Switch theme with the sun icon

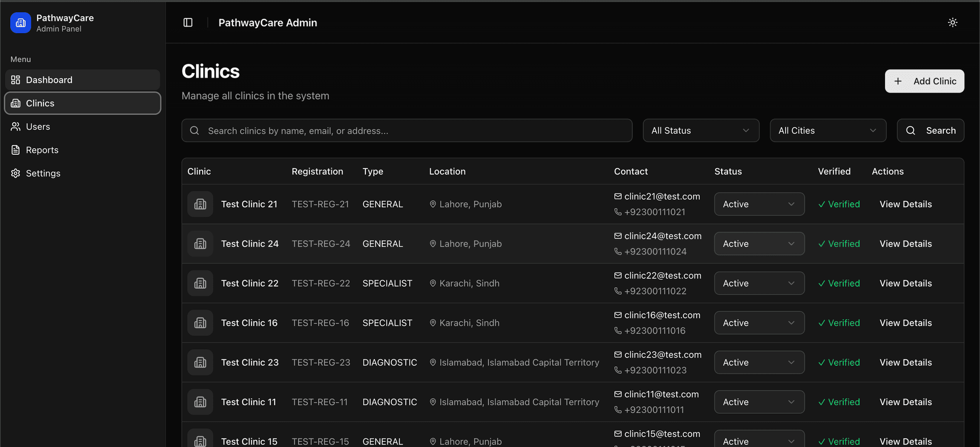952,22
